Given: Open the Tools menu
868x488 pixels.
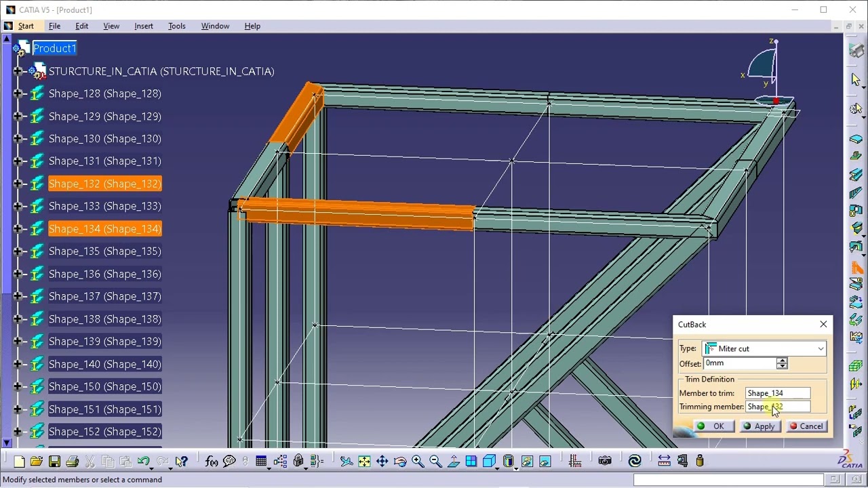Looking at the screenshot, I should click(x=176, y=26).
